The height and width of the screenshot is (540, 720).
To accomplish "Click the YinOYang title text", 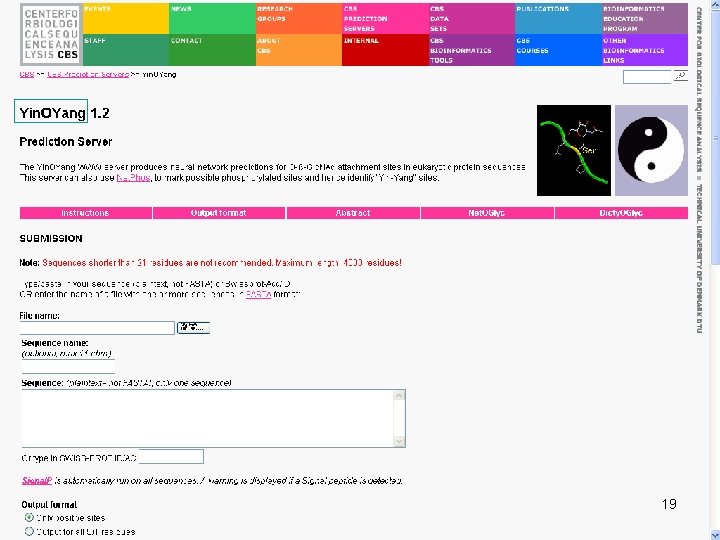I will (52, 113).
